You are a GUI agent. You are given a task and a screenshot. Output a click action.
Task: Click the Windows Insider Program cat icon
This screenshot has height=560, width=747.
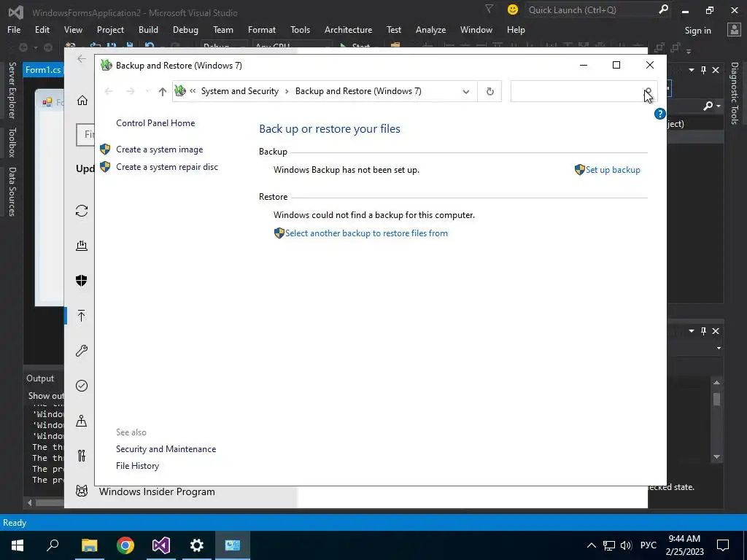[x=82, y=491]
